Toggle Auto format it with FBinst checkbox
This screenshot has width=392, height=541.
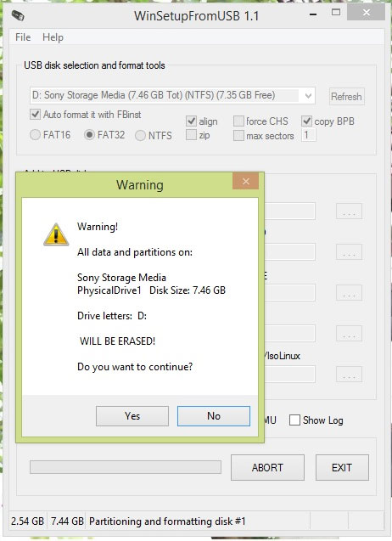pyautogui.click(x=35, y=114)
